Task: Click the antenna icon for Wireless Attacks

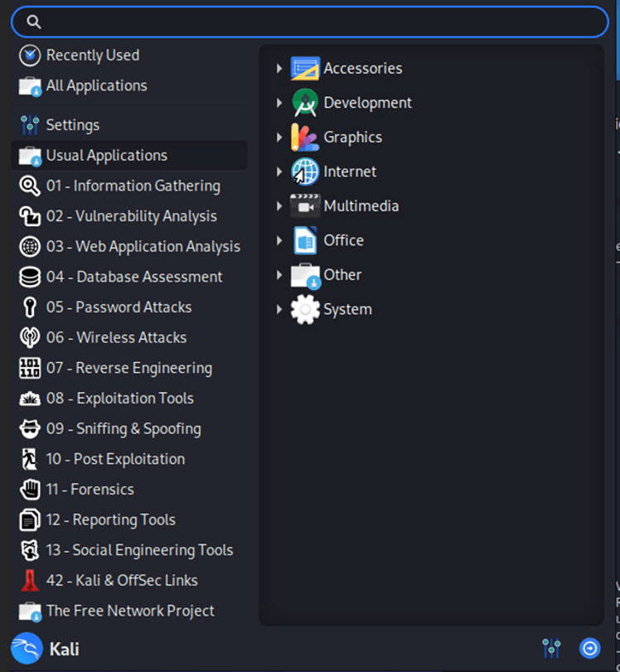Action: pos(30,338)
